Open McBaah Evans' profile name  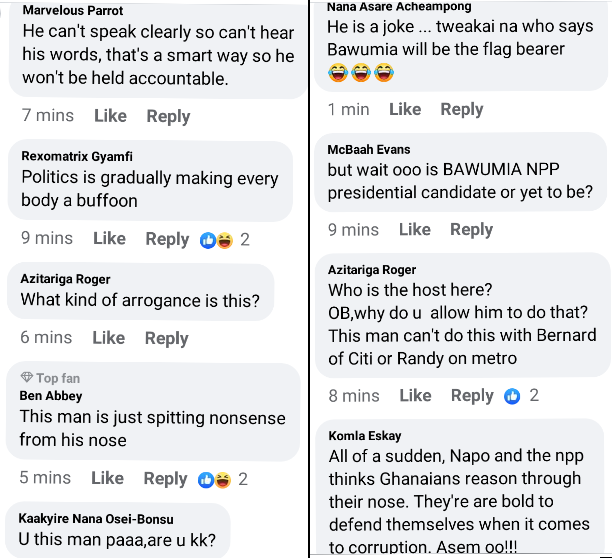tap(369, 149)
